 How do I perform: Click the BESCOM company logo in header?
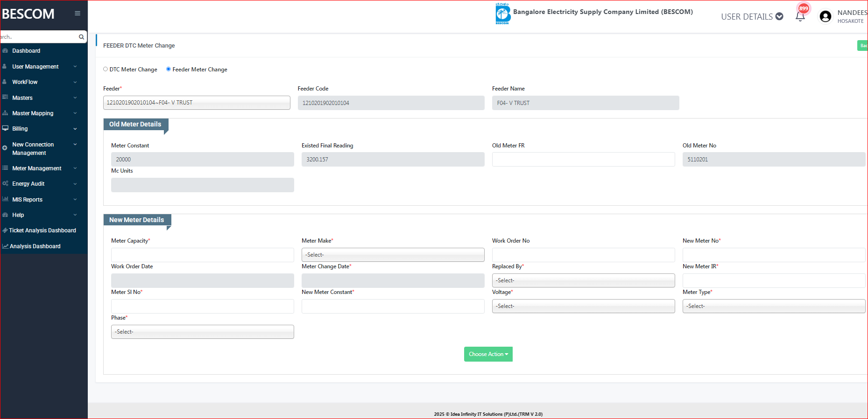coord(502,14)
